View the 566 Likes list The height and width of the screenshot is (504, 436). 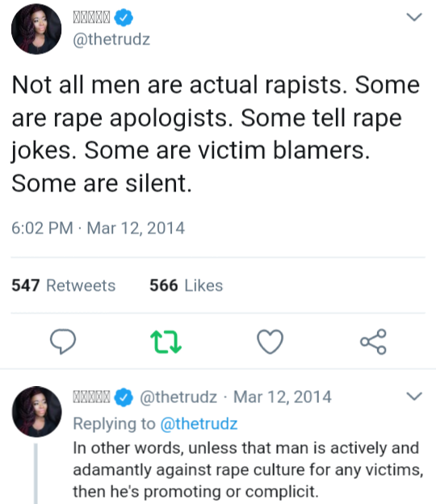pos(187,285)
